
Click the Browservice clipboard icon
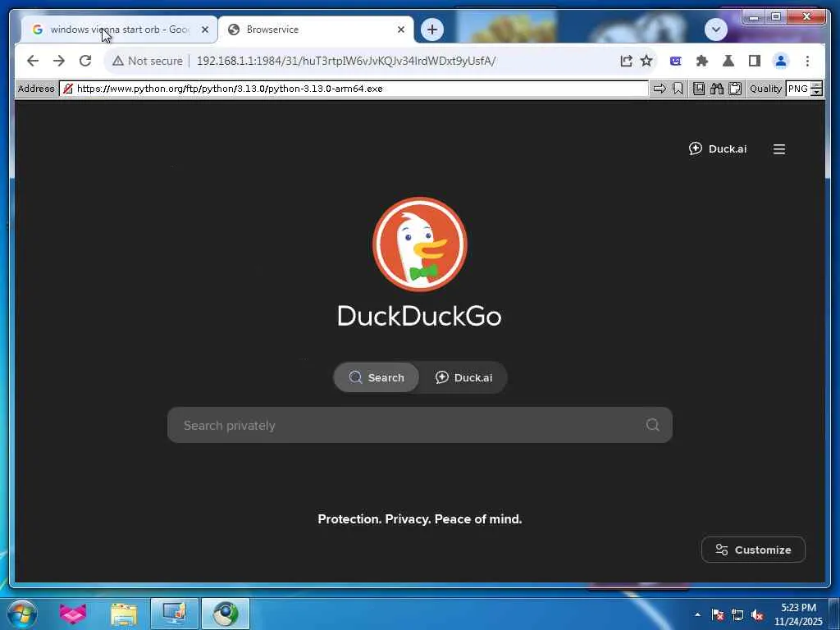click(735, 89)
